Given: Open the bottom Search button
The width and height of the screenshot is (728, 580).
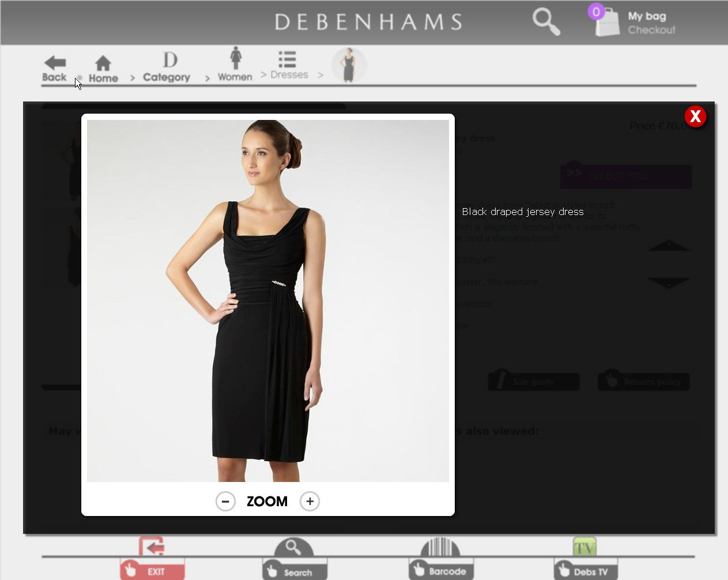Looking at the screenshot, I should pos(295,570).
